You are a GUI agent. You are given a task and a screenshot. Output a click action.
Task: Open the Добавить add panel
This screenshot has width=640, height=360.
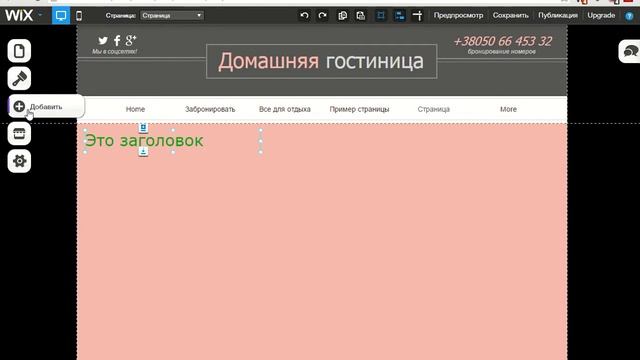click(x=46, y=107)
